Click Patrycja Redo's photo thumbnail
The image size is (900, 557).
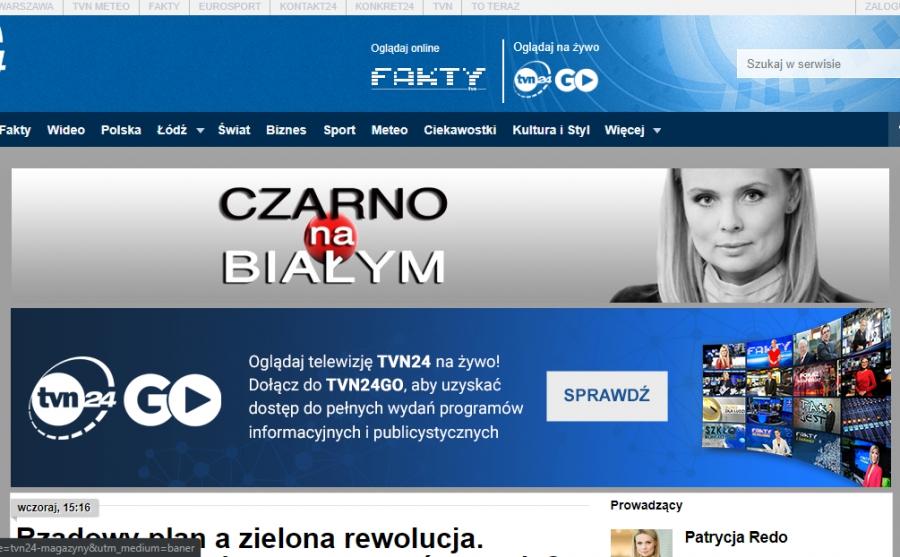[x=641, y=543]
